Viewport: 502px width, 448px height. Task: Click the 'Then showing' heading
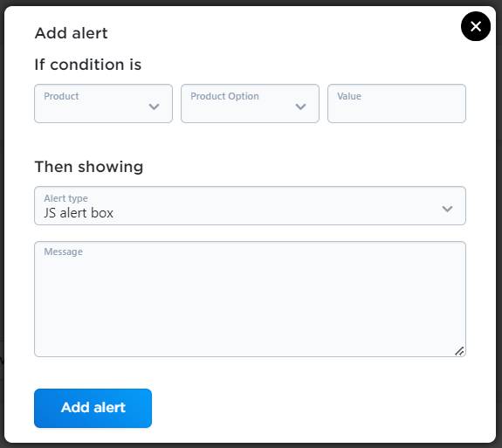point(89,167)
